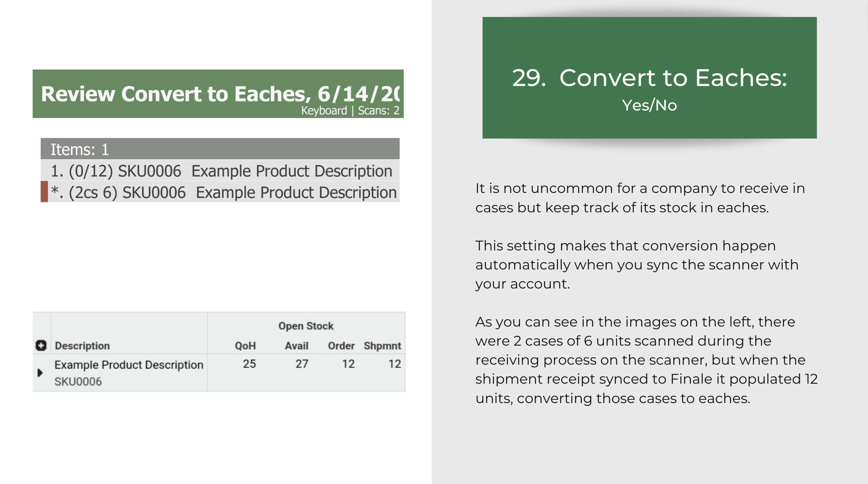868x484 pixels.
Task: Select the QoH value 25
Action: tap(249, 364)
